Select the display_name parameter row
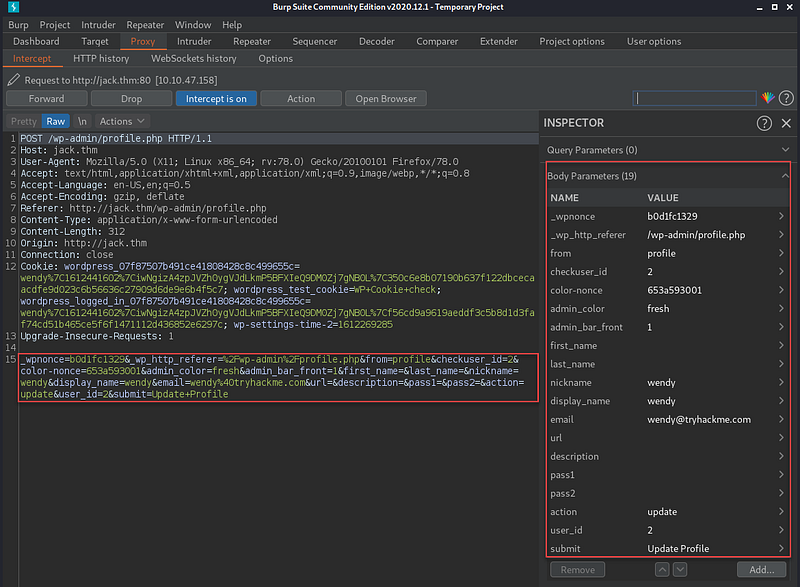This screenshot has height=587, width=800. coord(668,401)
